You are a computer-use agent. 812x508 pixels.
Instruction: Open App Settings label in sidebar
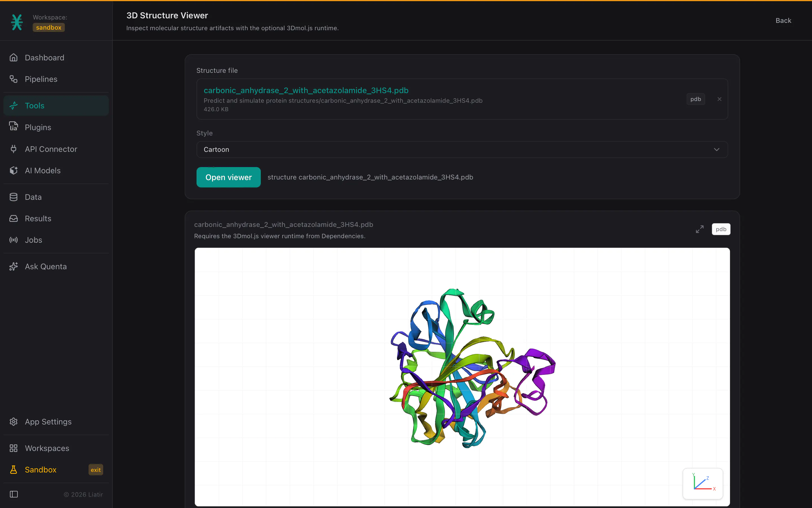48,422
